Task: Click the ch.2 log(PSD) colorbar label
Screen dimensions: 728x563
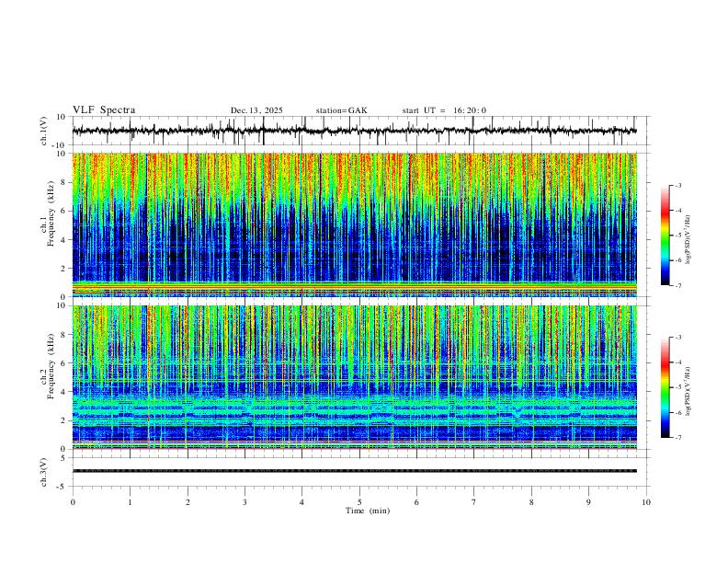Action: 688,391
